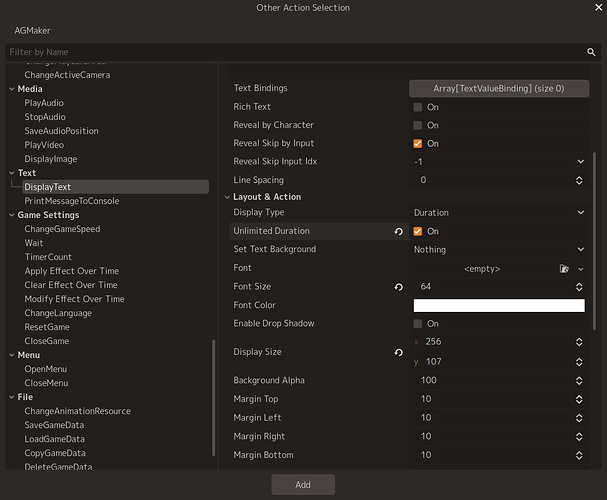Image resolution: width=607 pixels, height=500 pixels.
Task: Select the PlayAudio action under Media
Action: pyautogui.click(x=44, y=103)
